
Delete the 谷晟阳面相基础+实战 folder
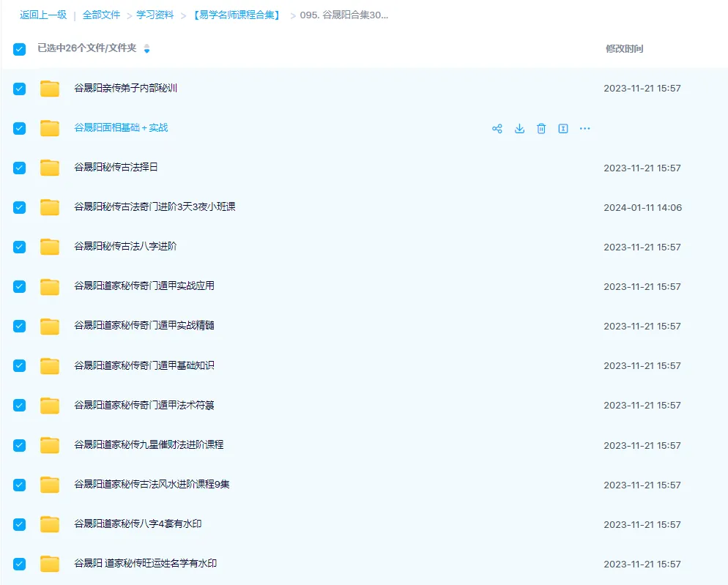541,129
